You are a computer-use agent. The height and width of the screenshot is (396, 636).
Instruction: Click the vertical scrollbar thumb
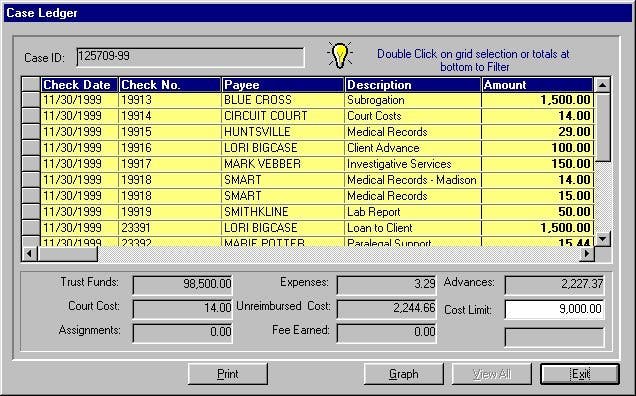[x=602, y=127]
